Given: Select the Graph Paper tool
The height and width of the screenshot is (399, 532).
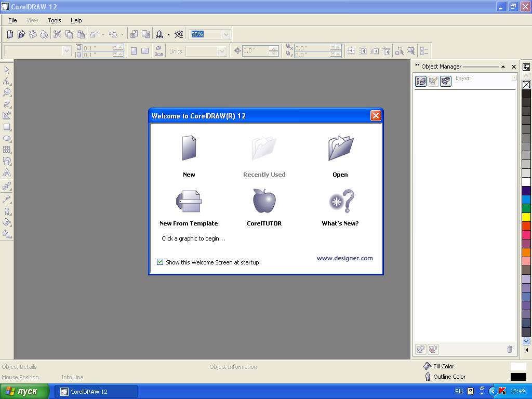Looking at the screenshot, I should (x=7, y=150).
